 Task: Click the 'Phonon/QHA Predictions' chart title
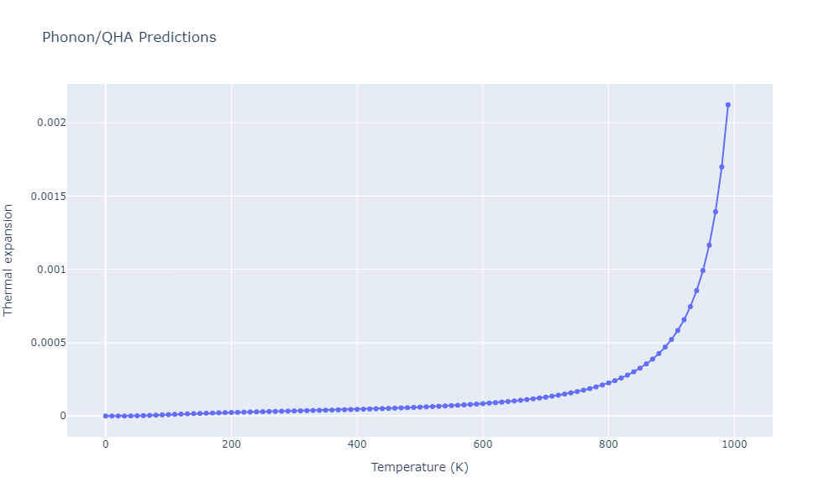pos(129,37)
